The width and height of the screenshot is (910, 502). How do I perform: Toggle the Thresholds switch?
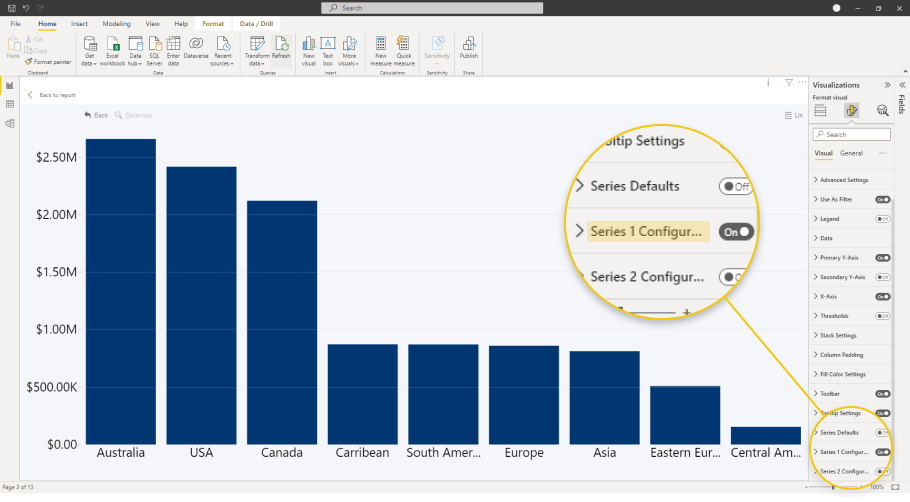(x=882, y=316)
